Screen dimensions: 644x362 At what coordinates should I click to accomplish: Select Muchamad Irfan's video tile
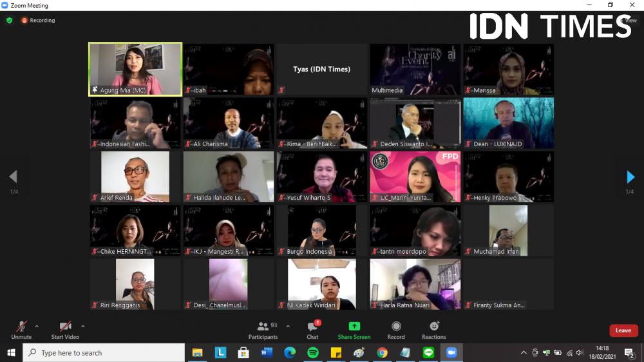pos(509,231)
